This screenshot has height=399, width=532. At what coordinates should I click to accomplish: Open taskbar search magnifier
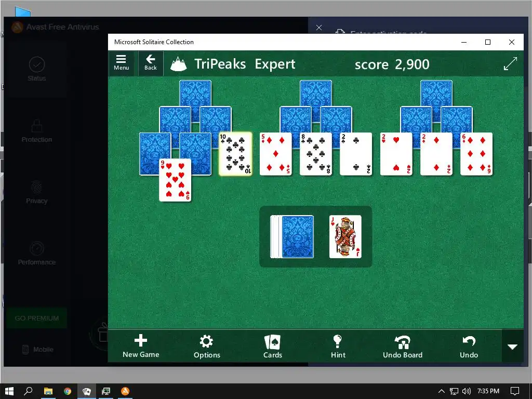click(28, 391)
